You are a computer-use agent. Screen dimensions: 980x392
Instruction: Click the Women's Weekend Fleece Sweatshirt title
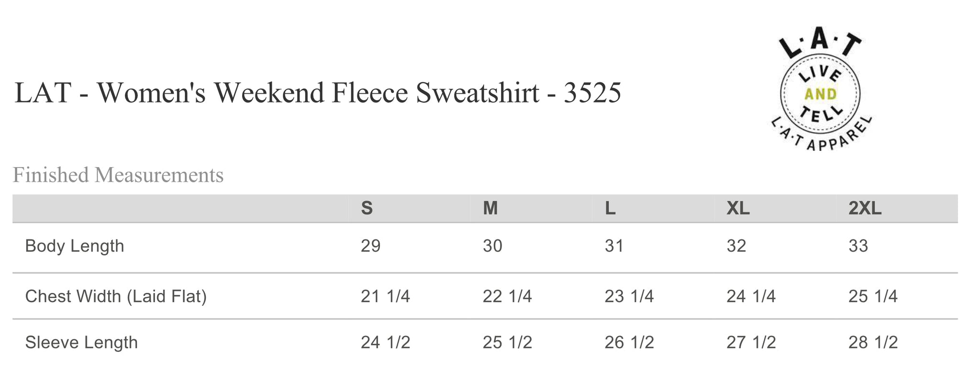pyautogui.click(x=318, y=92)
